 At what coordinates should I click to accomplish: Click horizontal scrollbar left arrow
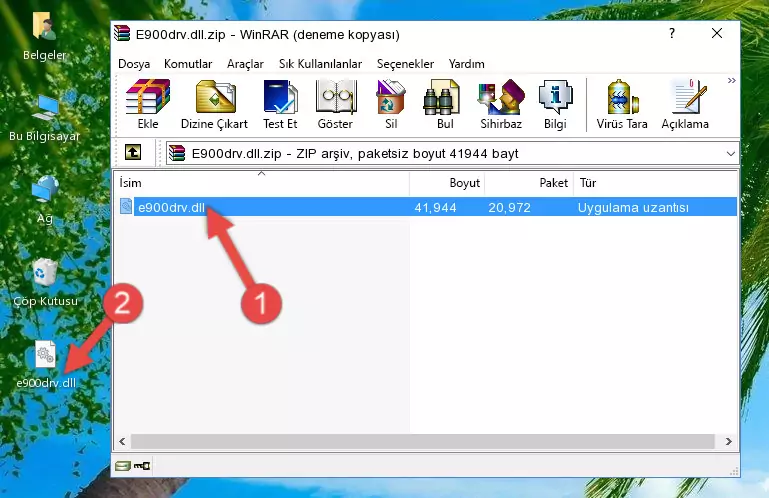[122, 442]
